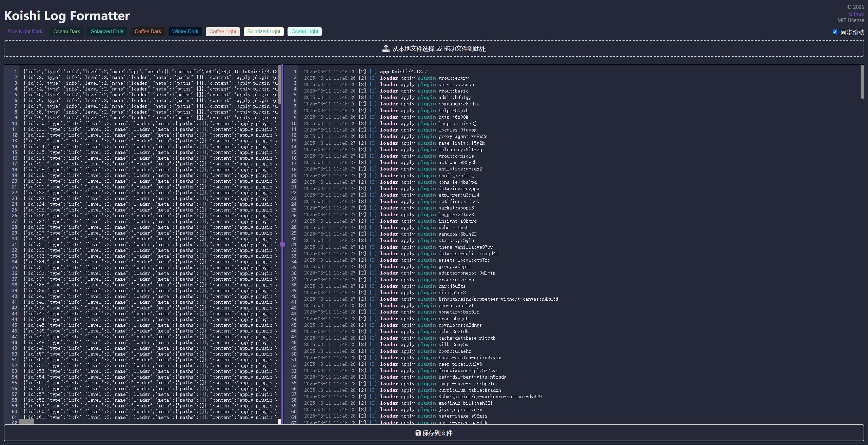Click the 'curriculum-table:ksadxh' log entry

(402, 390)
